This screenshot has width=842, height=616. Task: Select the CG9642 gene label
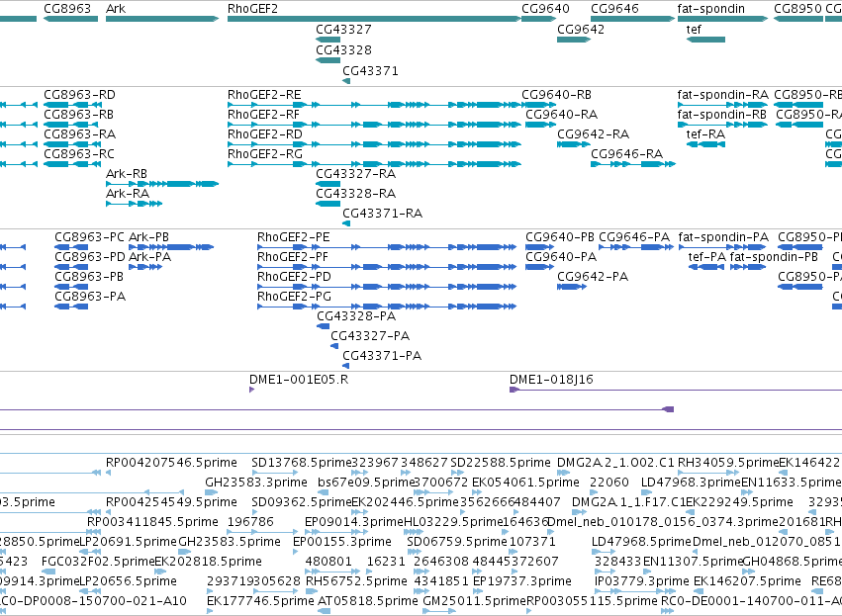(581, 30)
